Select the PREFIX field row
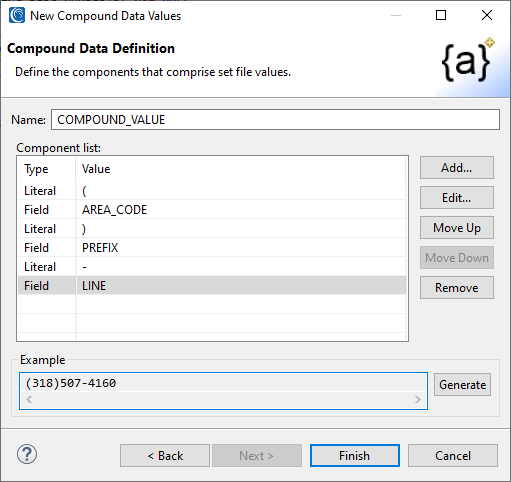 pyautogui.click(x=212, y=248)
